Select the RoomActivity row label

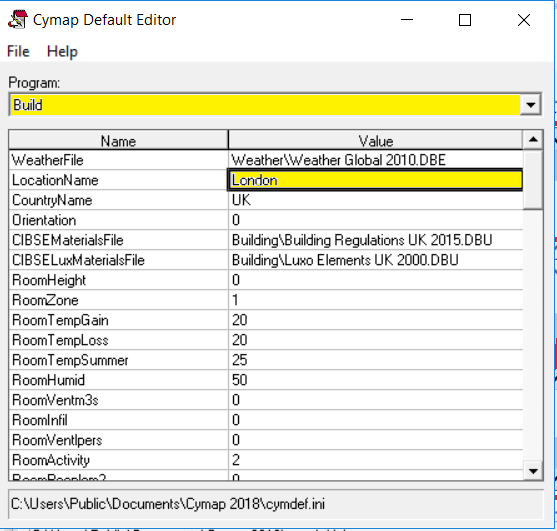[x=118, y=460]
